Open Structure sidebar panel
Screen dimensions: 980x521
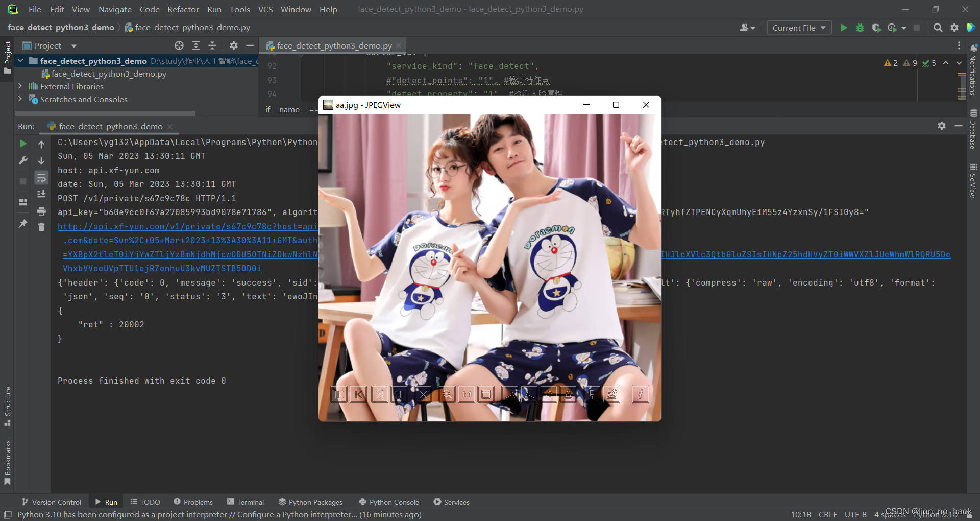tap(8, 406)
